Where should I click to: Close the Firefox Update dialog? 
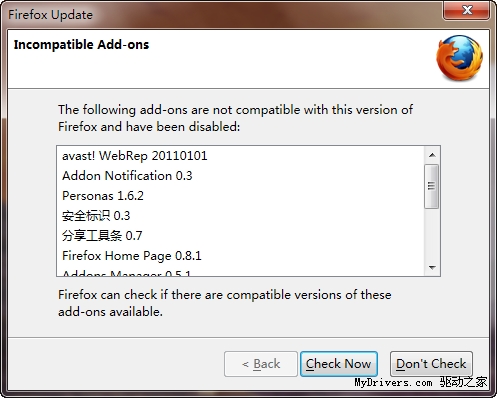coord(467,10)
